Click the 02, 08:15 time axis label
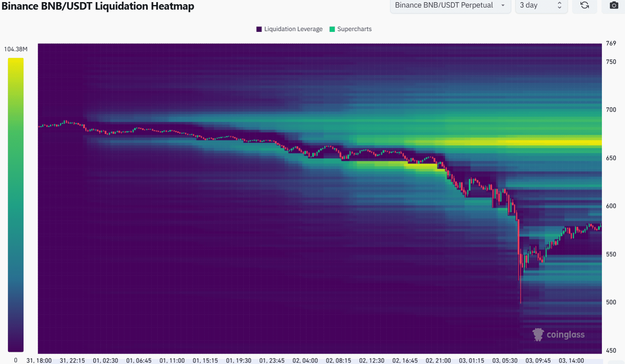 tap(339, 360)
